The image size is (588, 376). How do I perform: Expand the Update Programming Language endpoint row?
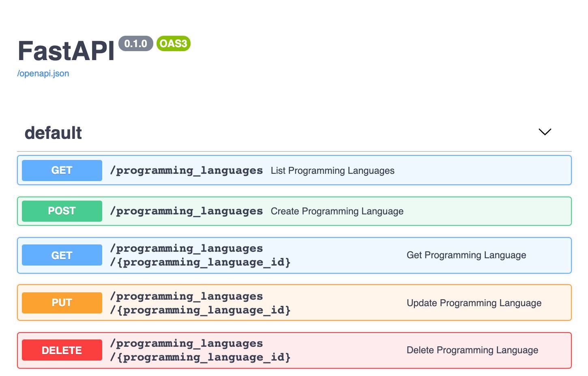(x=294, y=303)
